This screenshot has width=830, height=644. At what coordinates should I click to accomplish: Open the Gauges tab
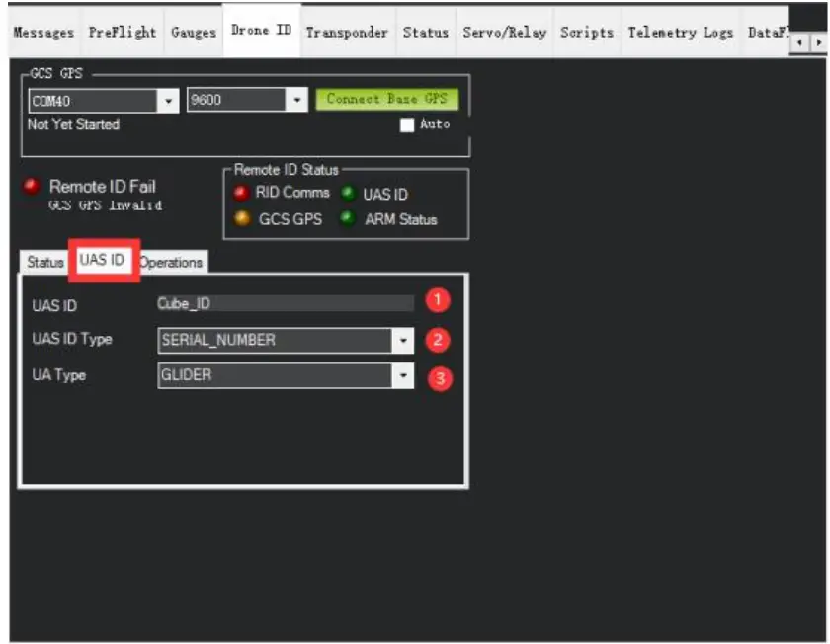click(194, 33)
